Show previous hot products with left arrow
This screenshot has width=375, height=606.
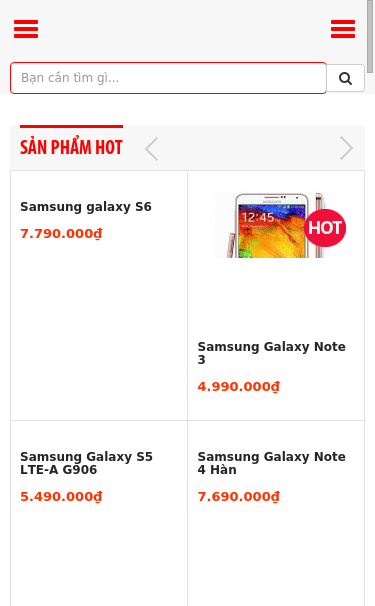coord(152,148)
